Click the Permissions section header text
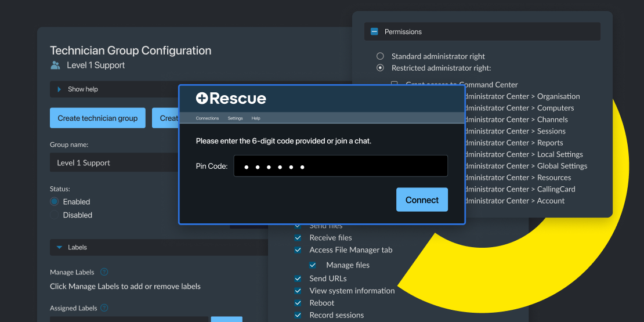The width and height of the screenshot is (644, 322). click(403, 32)
